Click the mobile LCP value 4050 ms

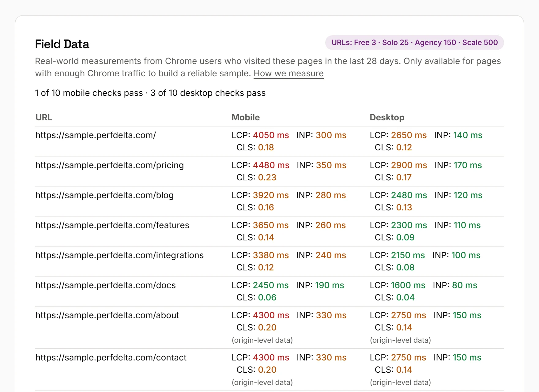(x=271, y=135)
